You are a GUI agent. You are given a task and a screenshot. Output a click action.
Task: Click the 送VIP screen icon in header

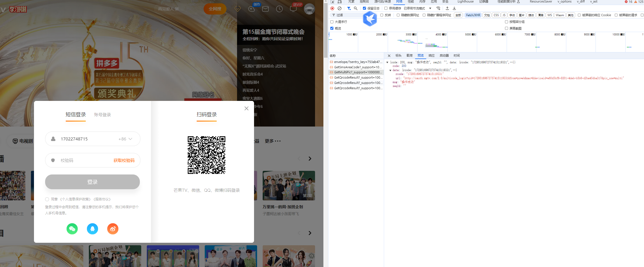click(293, 8)
